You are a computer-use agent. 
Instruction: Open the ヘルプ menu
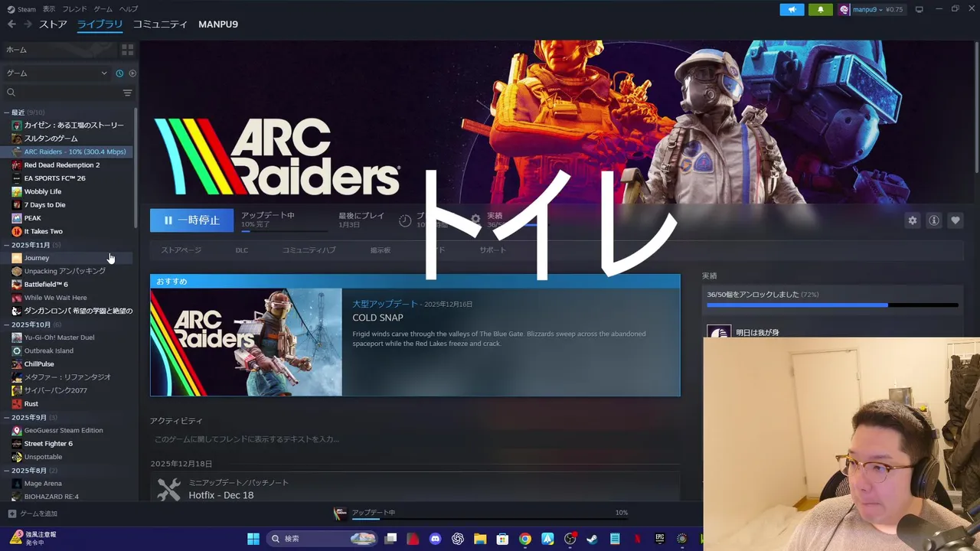129,9
